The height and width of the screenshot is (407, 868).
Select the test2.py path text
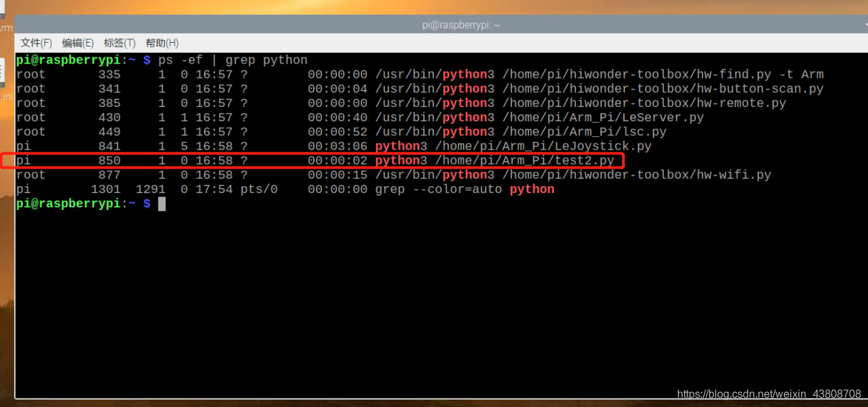point(525,160)
